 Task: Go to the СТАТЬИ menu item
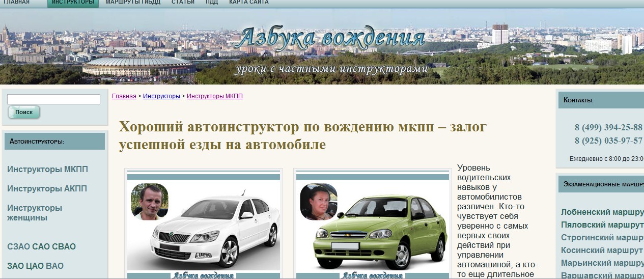(183, 3)
